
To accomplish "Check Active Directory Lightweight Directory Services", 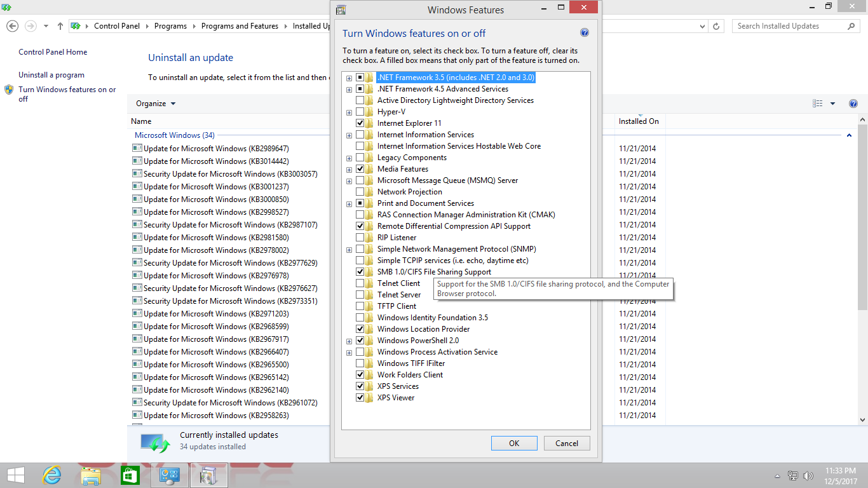I will [x=360, y=100].
